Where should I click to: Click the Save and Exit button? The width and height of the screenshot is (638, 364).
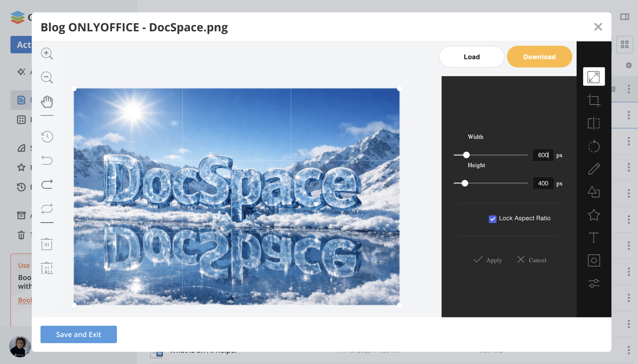coord(78,334)
